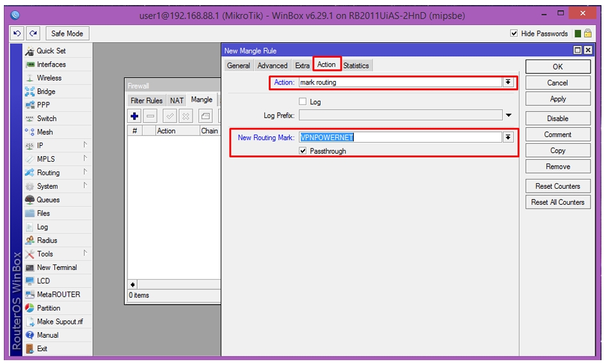
Task: Expand the IP submenu
Action: point(85,145)
